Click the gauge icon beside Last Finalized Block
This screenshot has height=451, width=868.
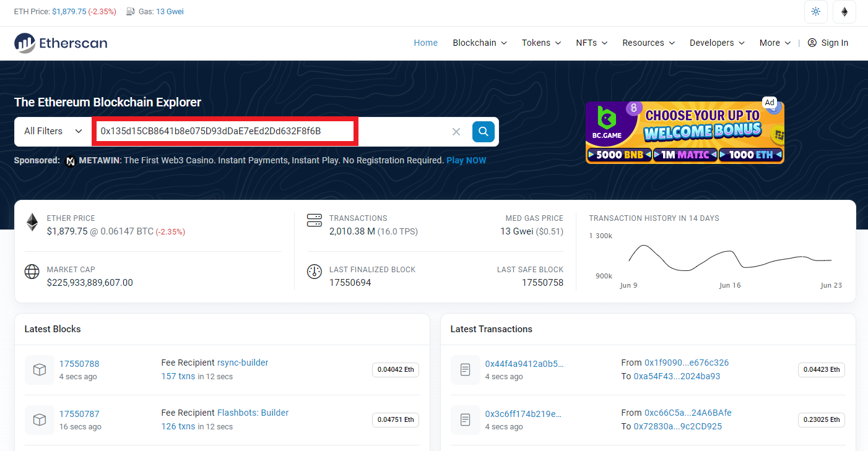(x=315, y=272)
